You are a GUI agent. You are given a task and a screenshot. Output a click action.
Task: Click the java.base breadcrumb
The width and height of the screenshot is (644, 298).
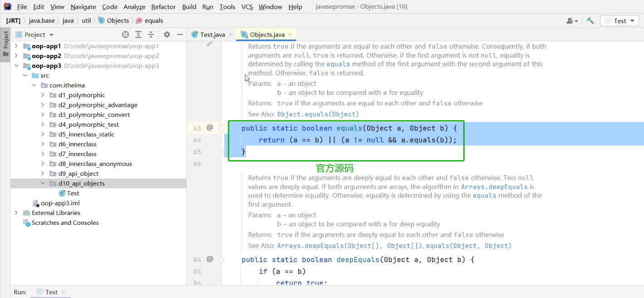point(42,20)
